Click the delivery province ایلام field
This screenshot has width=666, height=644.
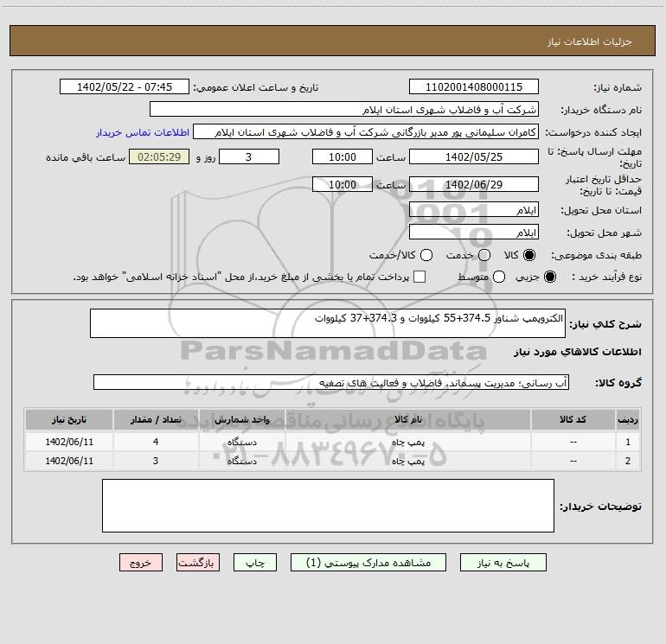point(474,210)
